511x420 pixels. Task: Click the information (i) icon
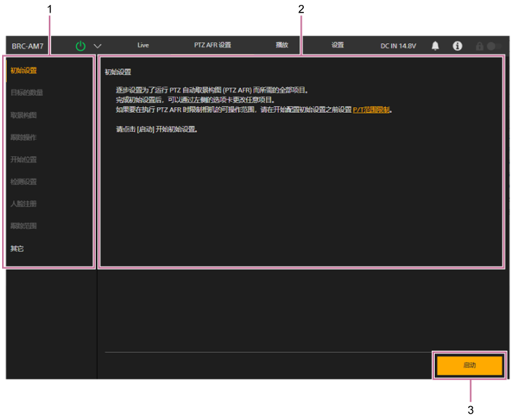click(x=457, y=45)
